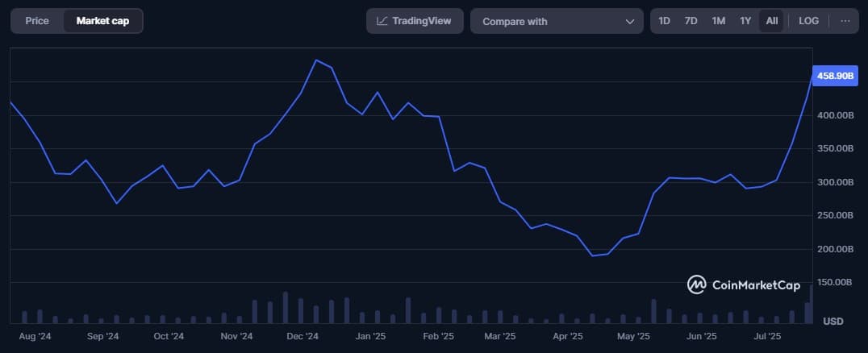Click the tallest volume bar near Dec '24
Image resolution: width=868 pixels, height=353 pixels.
[286, 307]
